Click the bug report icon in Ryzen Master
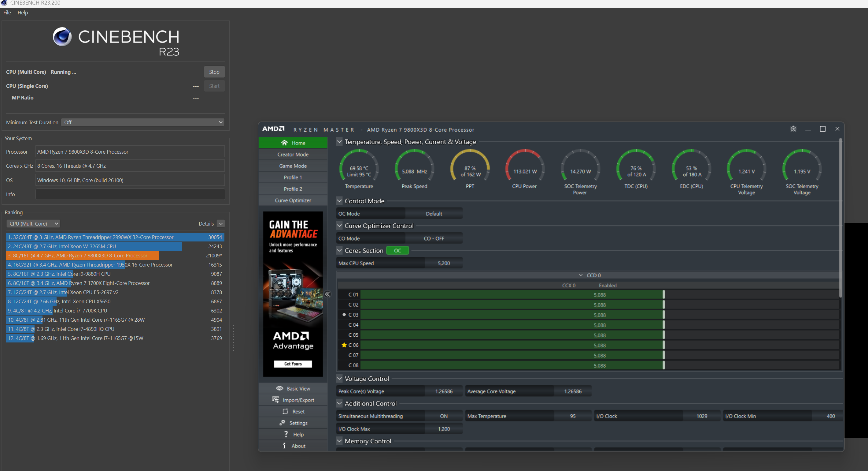Screen dimensions: 868x471 pos(793,129)
